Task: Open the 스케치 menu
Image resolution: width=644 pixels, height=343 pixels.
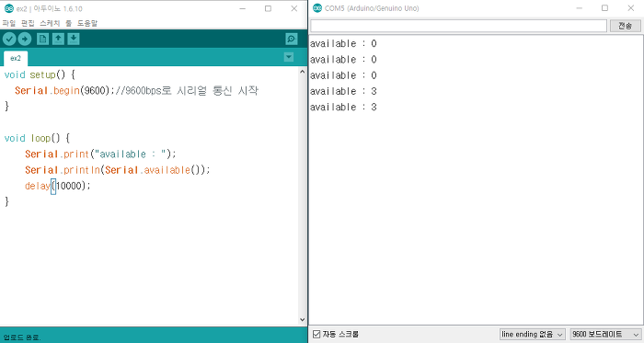Action: click(50, 23)
